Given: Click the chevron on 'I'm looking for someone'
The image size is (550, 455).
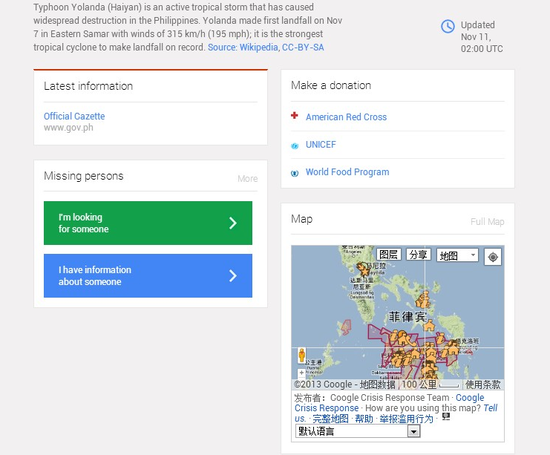Looking at the screenshot, I should pos(233,223).
